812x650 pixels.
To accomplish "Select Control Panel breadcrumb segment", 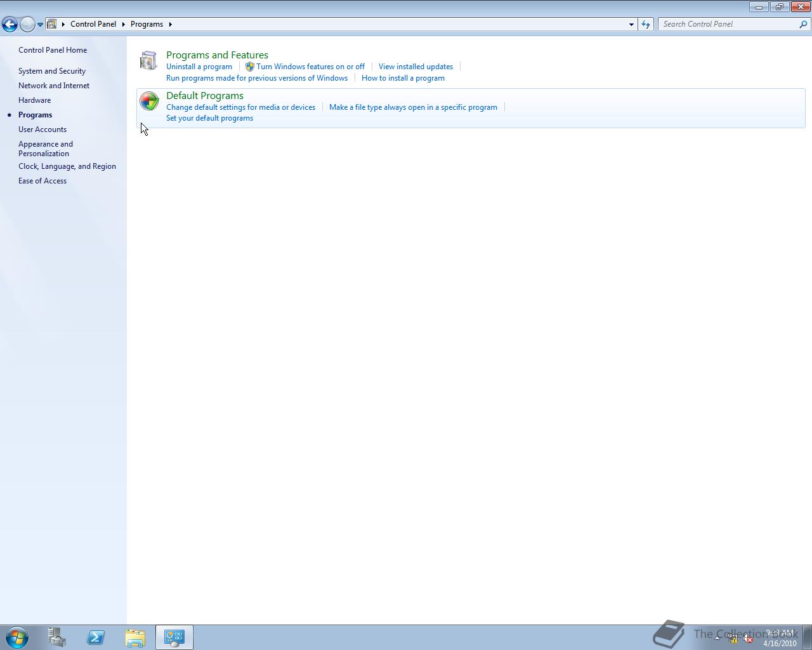I will [93, 24].
